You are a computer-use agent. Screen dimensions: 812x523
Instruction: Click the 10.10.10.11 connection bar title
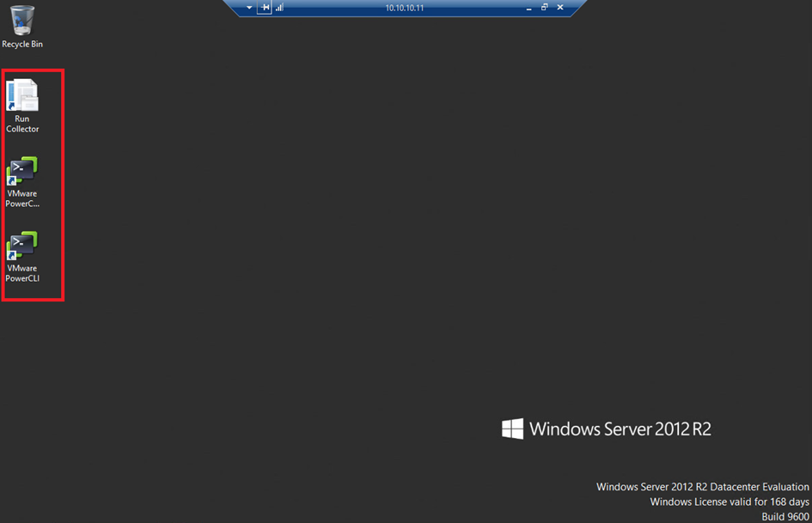(x=405, y=9)
